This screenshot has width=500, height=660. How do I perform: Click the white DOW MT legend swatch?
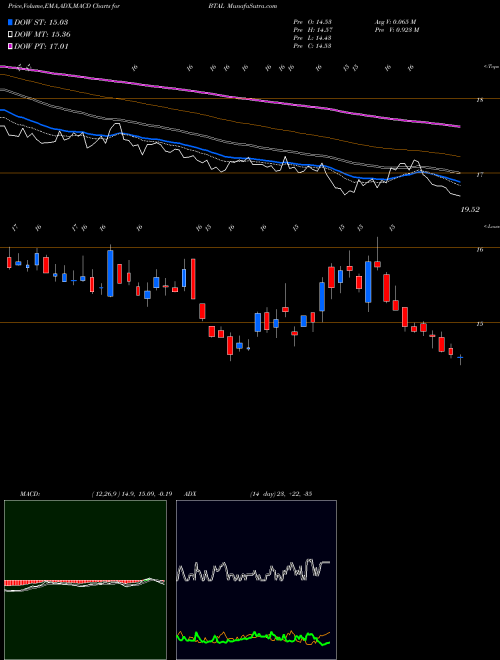tap(11, 35)
